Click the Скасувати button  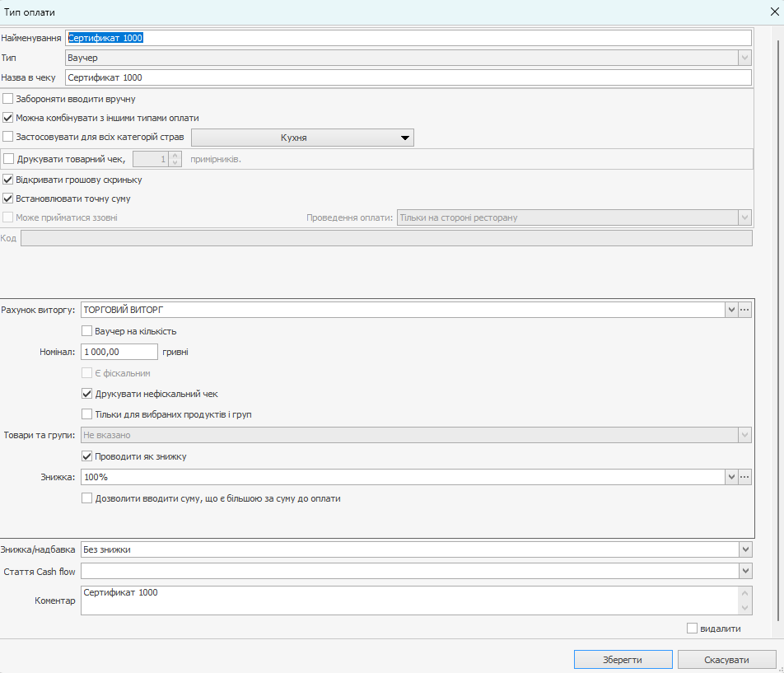click(726, 660)
